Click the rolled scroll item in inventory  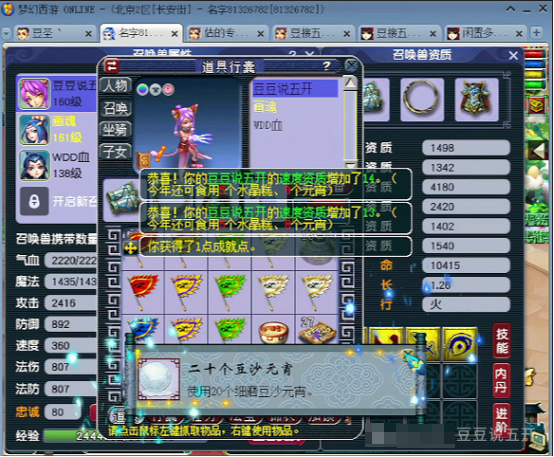pos(122,199)
